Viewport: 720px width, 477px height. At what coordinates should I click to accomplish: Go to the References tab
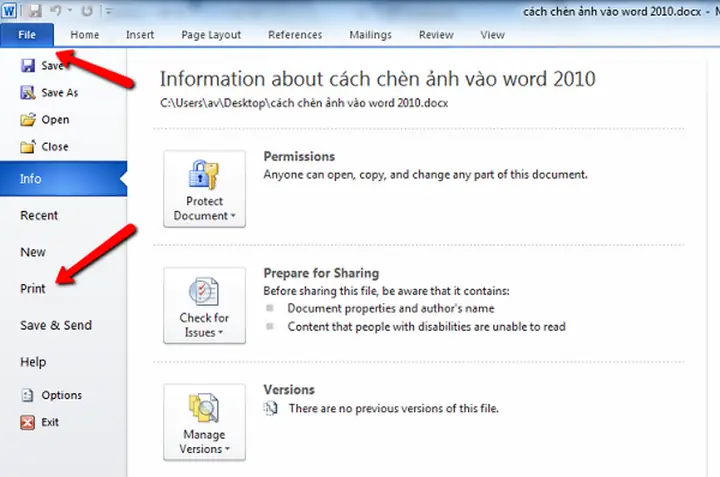pos(295,35)
